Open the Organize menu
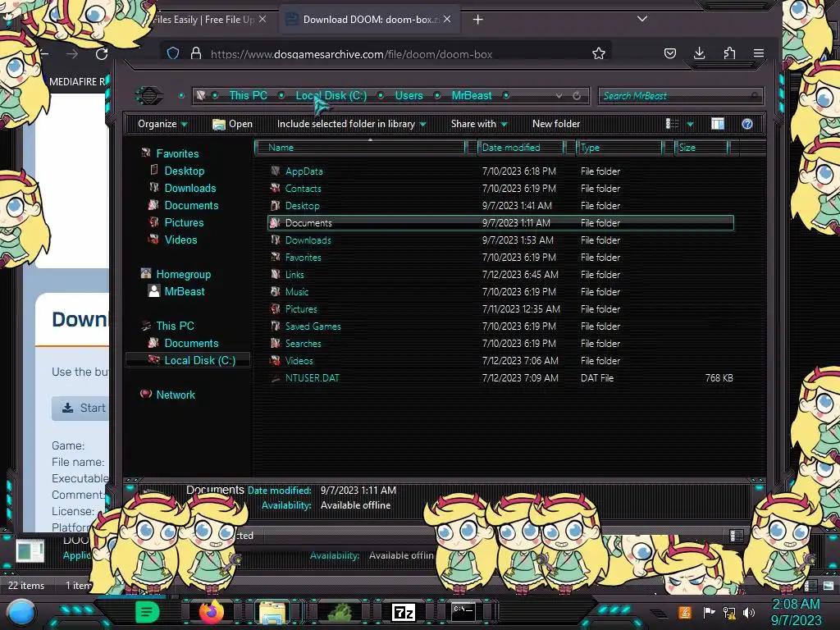Viewport: 840px width, 630px height. 162,124
